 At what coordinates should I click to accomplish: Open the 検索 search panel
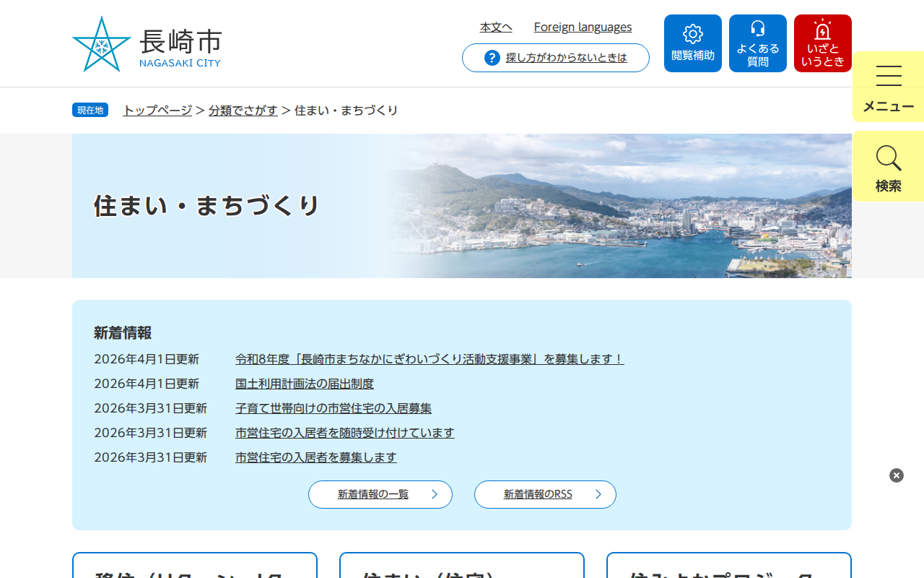pyautogui.click(x=888, y=166)
